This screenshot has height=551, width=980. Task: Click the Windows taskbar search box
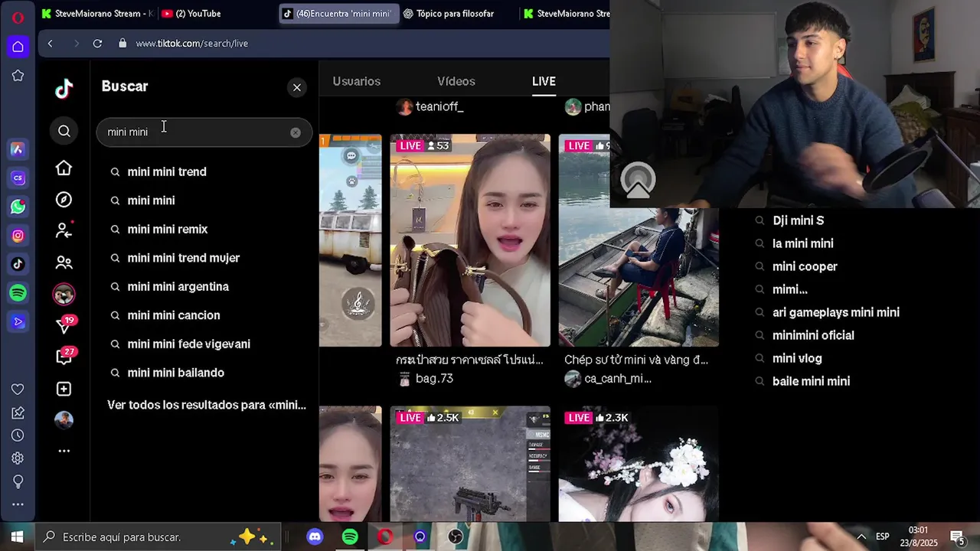[158, 537]
